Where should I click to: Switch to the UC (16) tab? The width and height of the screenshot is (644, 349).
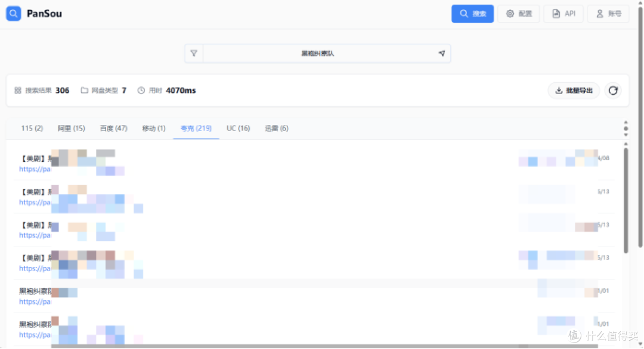[238, 129]
